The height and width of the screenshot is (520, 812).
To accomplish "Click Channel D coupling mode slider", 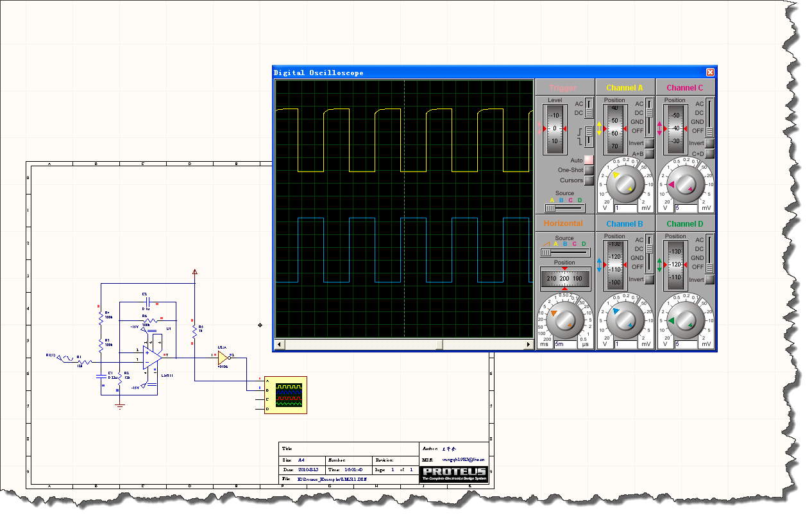I will tap(709, 254).
